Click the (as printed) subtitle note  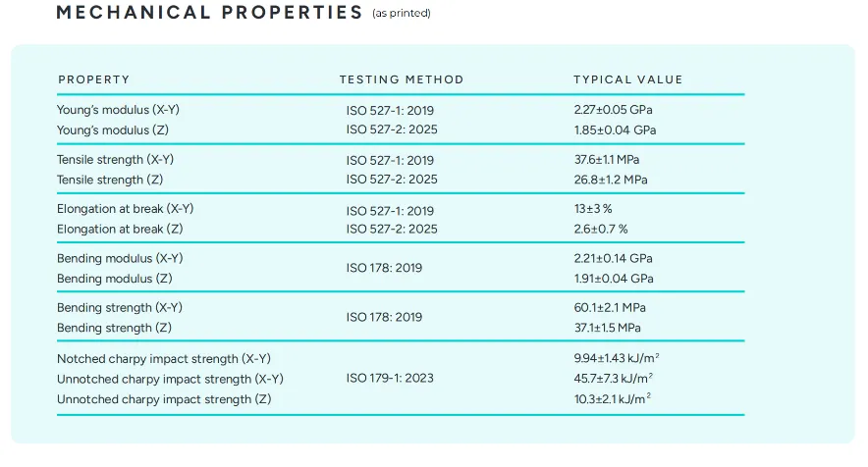pos(402,14)
